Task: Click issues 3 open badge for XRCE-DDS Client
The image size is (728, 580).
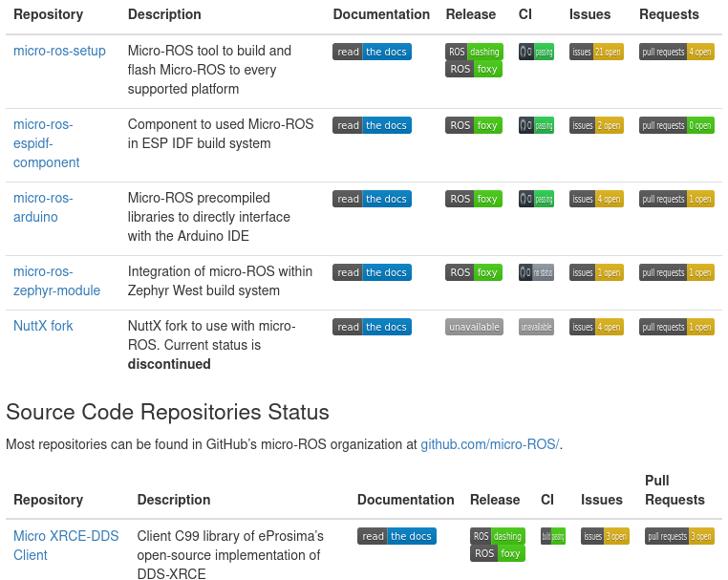Action: [605, 536]
